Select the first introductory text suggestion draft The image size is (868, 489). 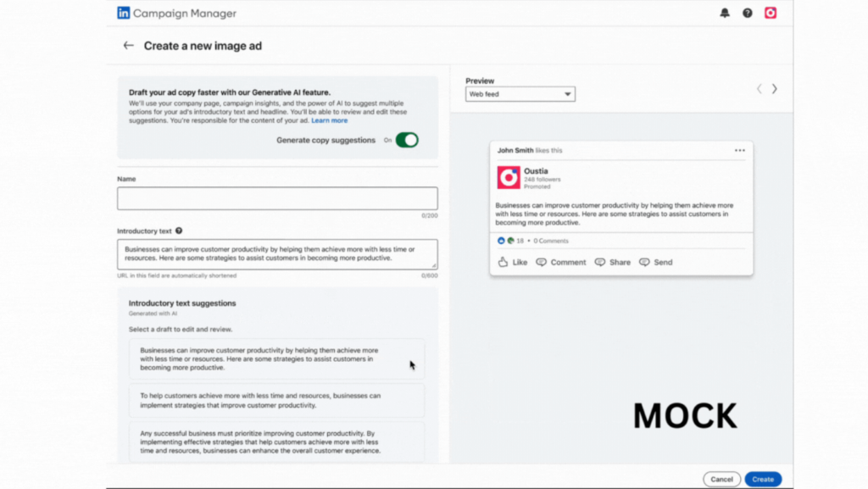(x=277, y=358)
